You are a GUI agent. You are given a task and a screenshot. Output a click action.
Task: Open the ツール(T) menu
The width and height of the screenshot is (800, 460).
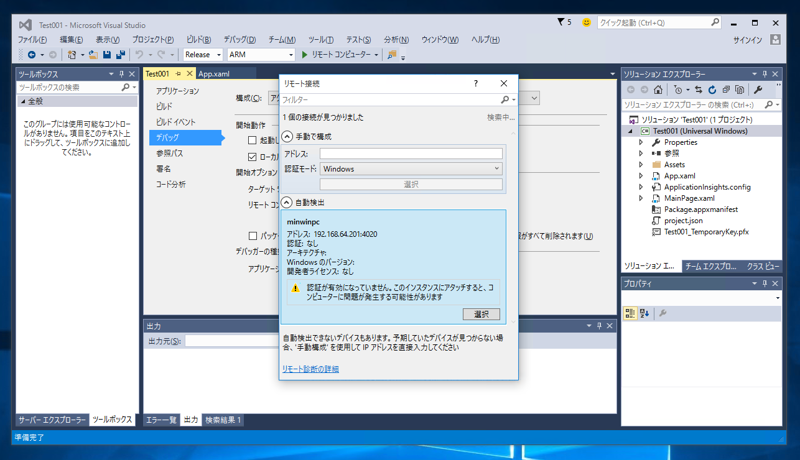tap(320, 39)
